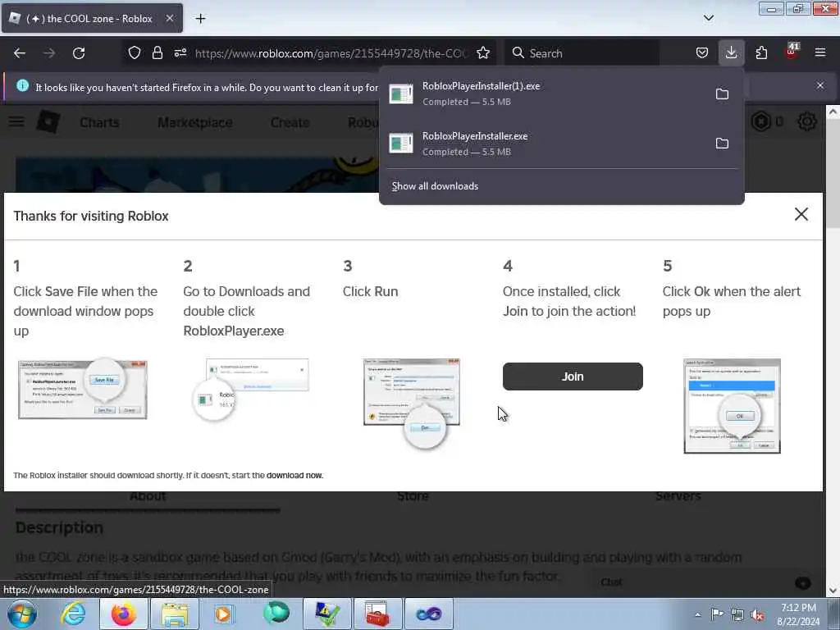Viewport: 840px width, 630px height.
Task: Click the extension icon with the 41 badge
Action: (792, 52)
